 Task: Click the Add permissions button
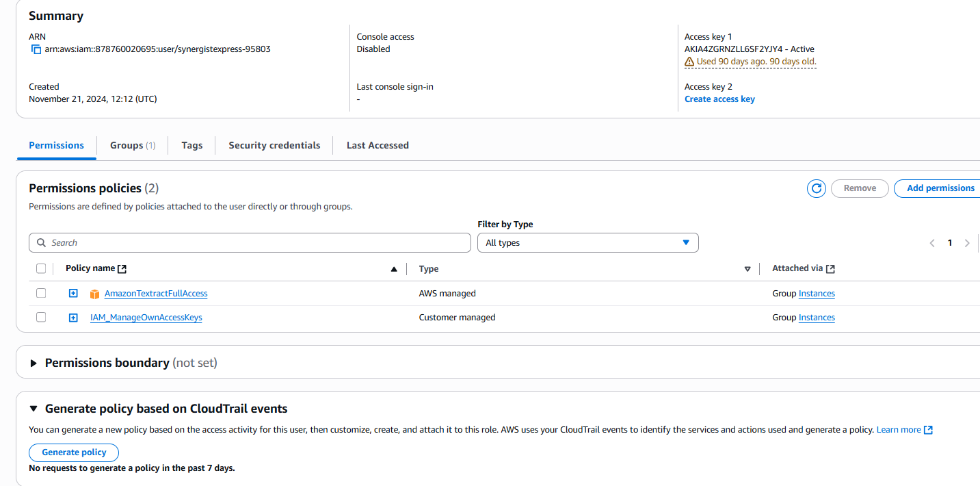tap(940, 188)
